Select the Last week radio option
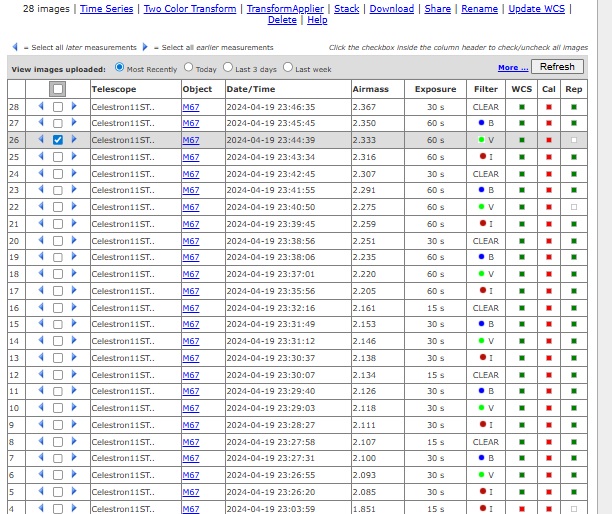The image size is (612, 514). [288, 68]
